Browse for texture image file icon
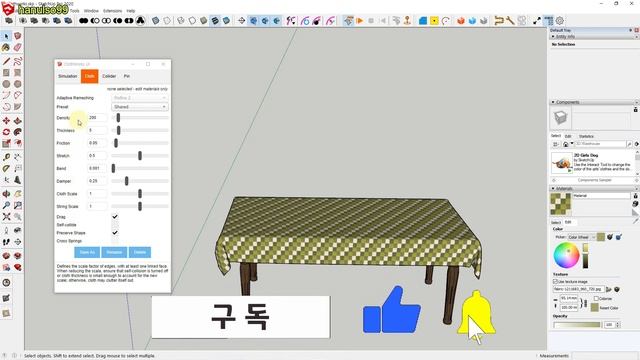640x360 pixels. coord(609,289)
